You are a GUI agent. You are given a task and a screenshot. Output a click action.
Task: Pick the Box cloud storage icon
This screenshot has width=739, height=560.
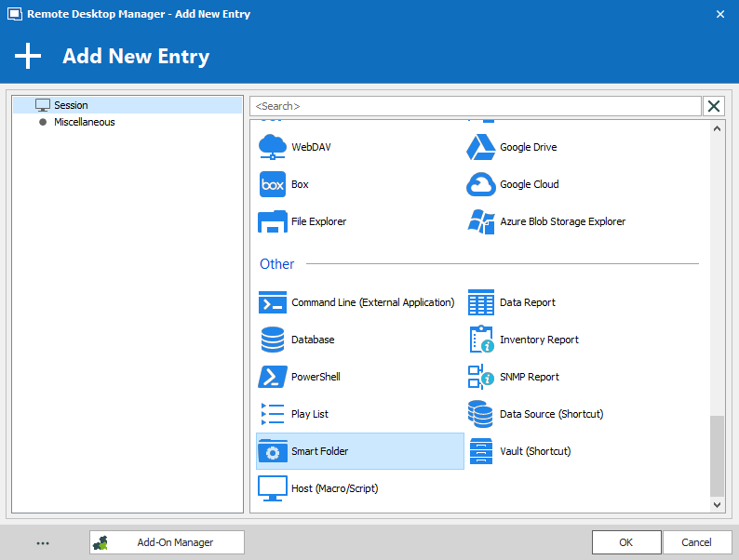(272, 184)
